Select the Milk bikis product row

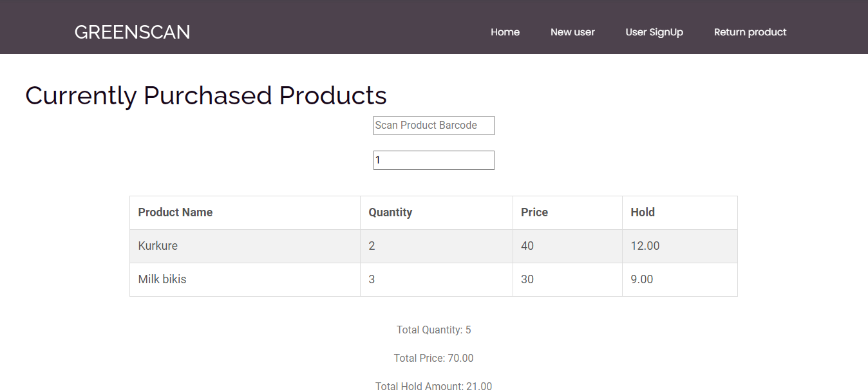(x=162, y=279)
